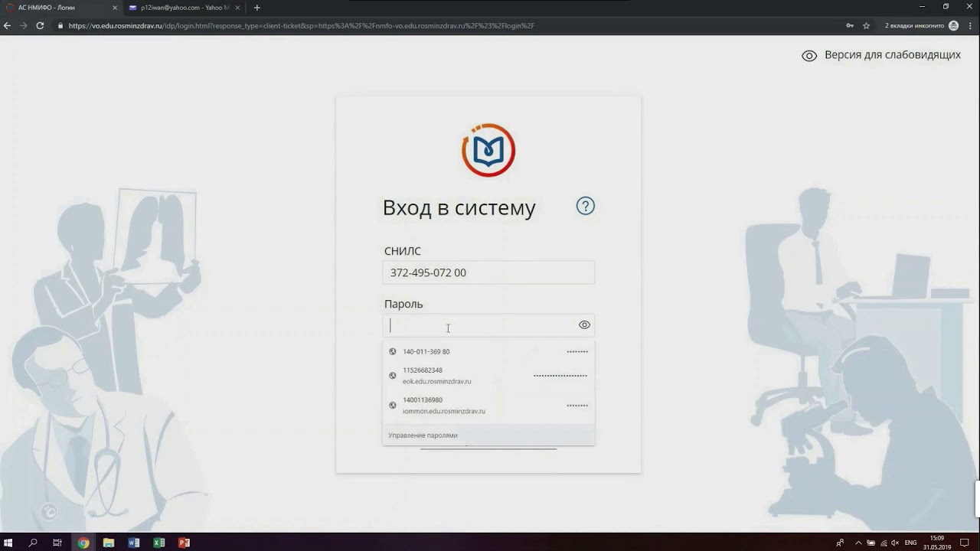Viewport: 980px width, 551px height.
Task: Select saved login 140-011-369 80
Action: pyautogui.click(x=488, y=351)
